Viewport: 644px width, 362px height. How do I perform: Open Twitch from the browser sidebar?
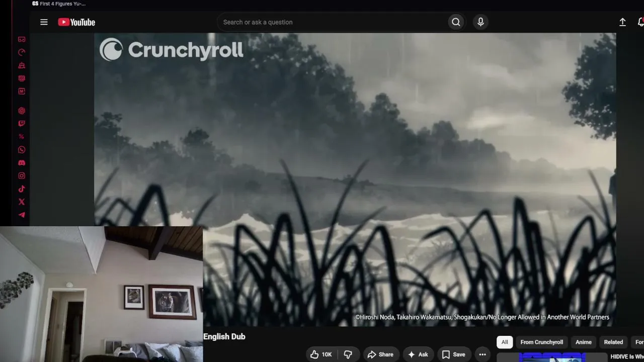coord(22,124)
